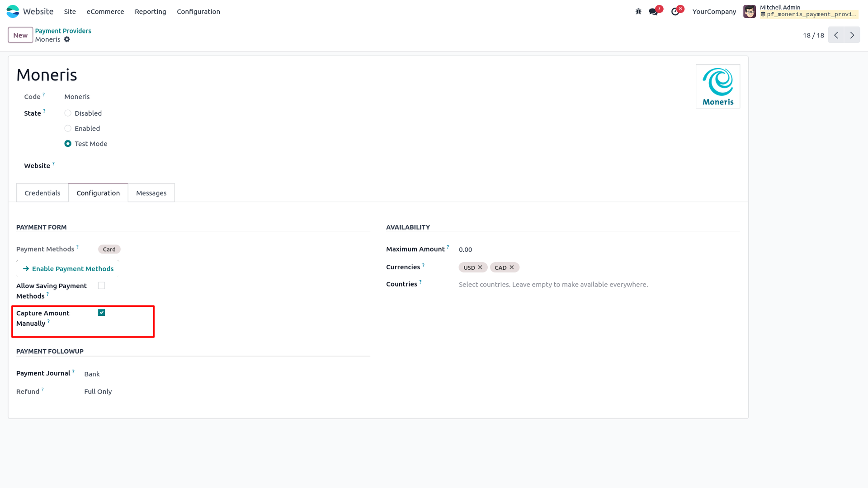Open the gear actions menu beside Moneris
This screenshot has height=488, width=868.
pyautogui.click(x=67, y=39)
